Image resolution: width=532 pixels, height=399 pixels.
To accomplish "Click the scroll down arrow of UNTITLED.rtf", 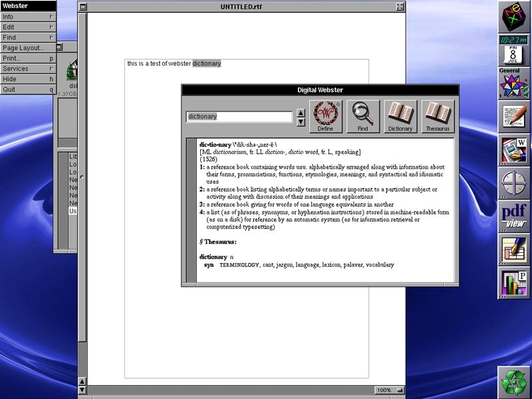I will (x=82, y=390).
